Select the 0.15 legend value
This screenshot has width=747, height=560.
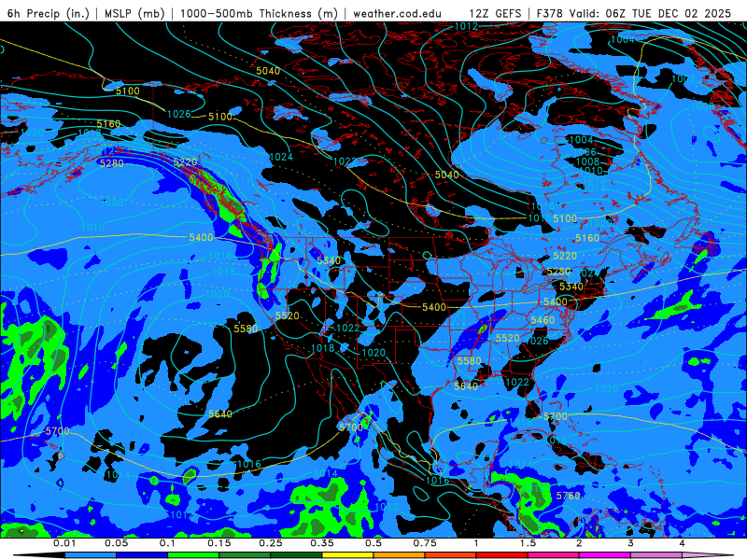click(x=219, y=543)
